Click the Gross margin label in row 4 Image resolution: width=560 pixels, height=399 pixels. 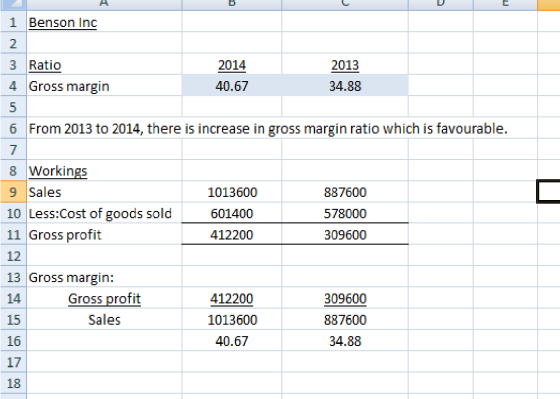[x=104, y=86]
